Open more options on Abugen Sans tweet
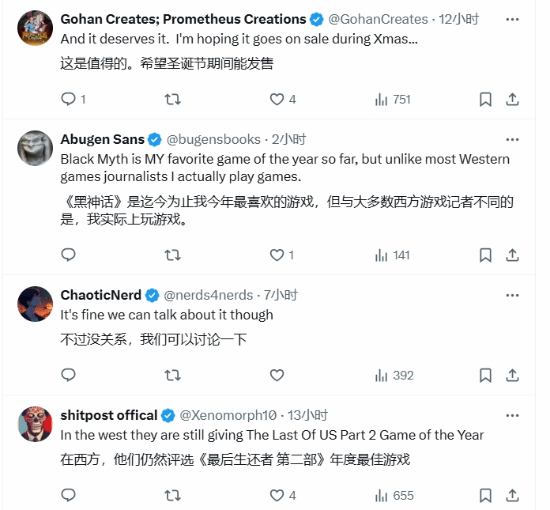 (x=512, y=140)
